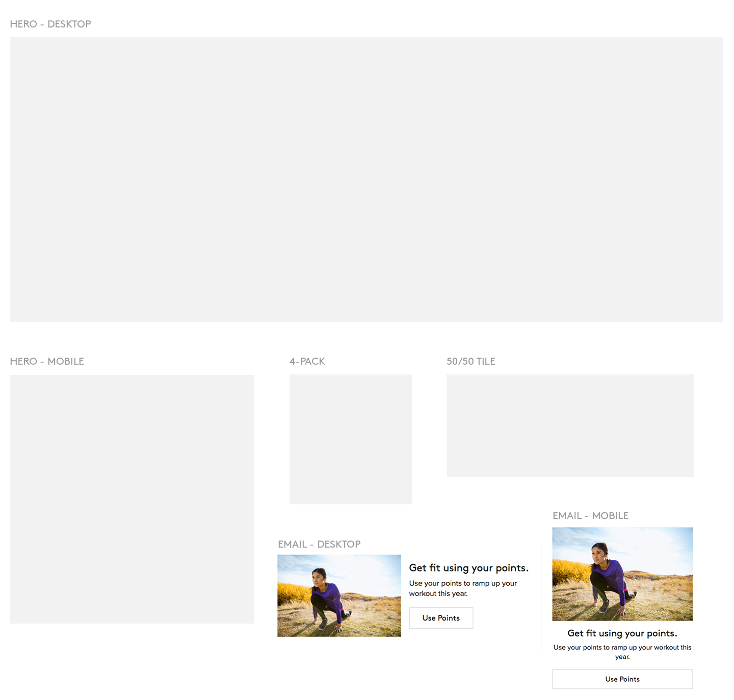Viewport: 734px width, 700px height.
Task: Click the Use Points button in desktop email
Action: [441, 618]
